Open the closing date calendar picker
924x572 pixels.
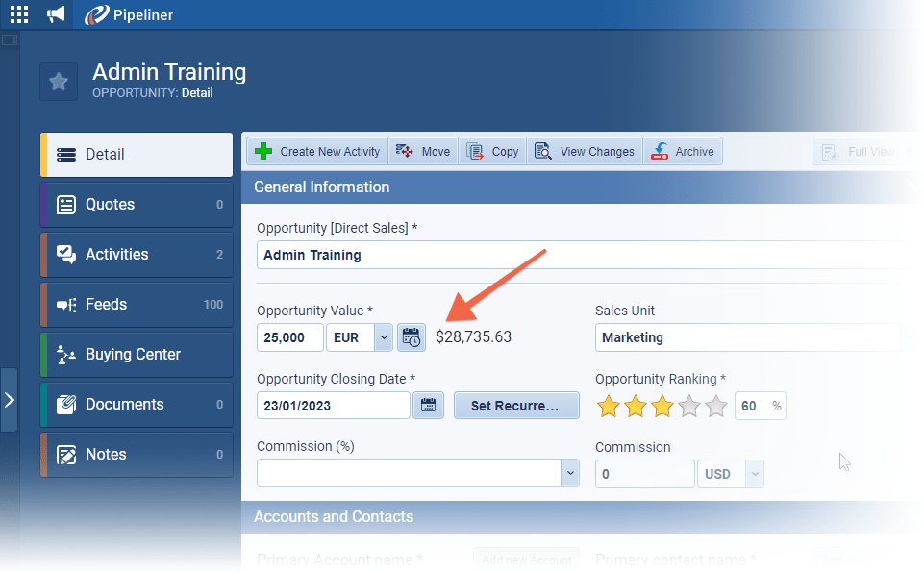(428, 406)
